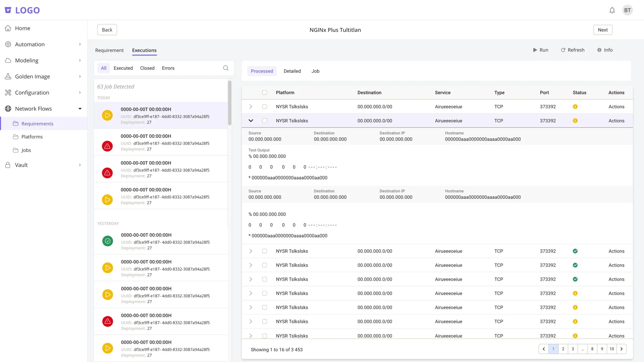Expand the Modeling sidebar menu arrow
This screenshot has width=644, height=362.
click(80, 60)
